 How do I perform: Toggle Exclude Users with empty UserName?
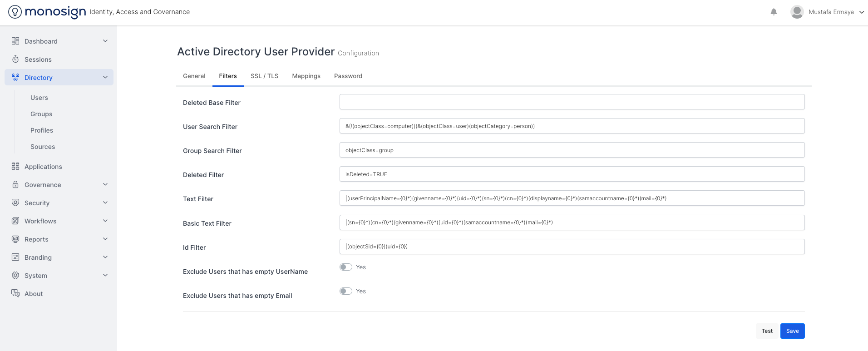[x=346, y=267]
